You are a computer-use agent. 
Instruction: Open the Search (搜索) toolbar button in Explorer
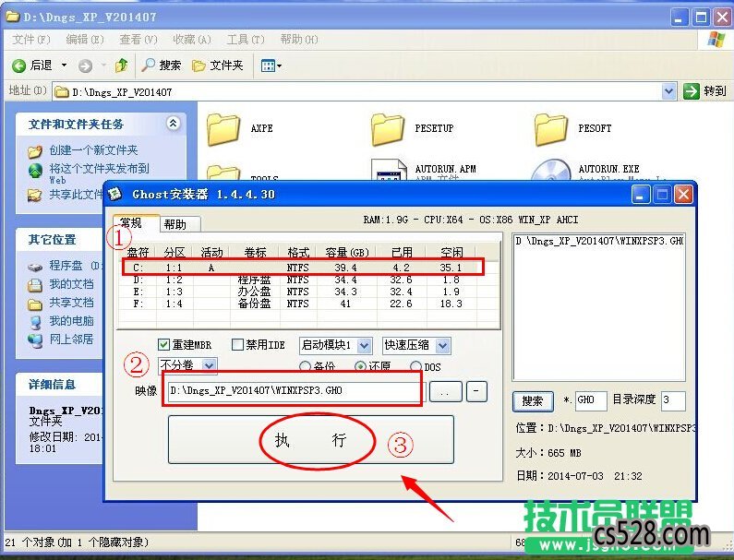161,66
